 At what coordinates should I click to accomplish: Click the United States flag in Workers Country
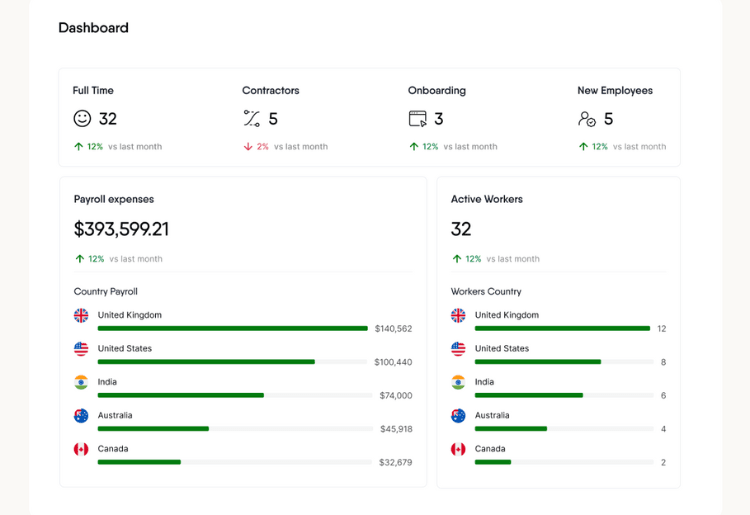click(x=458, y=349)
